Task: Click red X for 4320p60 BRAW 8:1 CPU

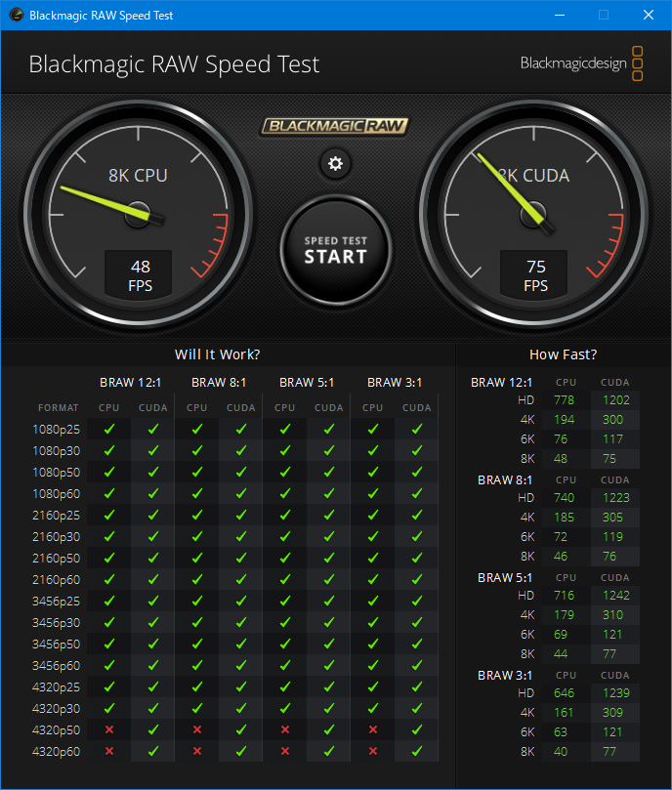Action: coord(197,751)
